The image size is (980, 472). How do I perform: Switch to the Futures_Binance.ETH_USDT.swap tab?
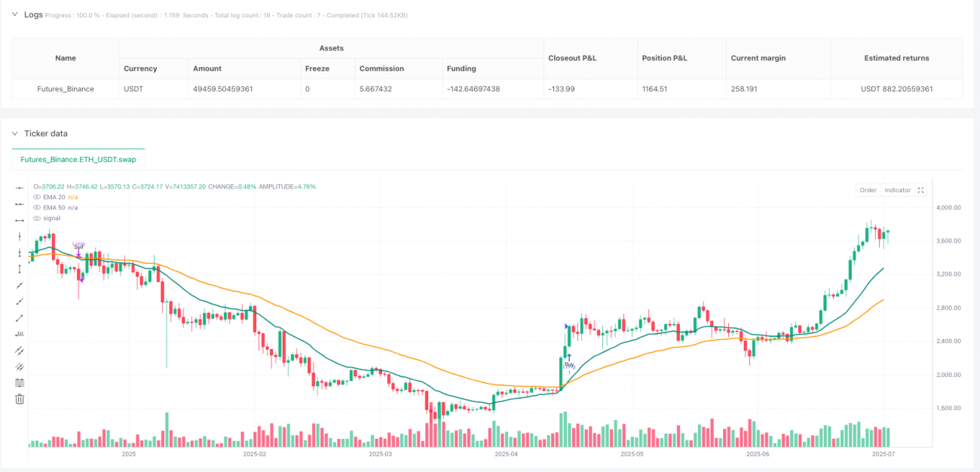[x=78, y=160]
